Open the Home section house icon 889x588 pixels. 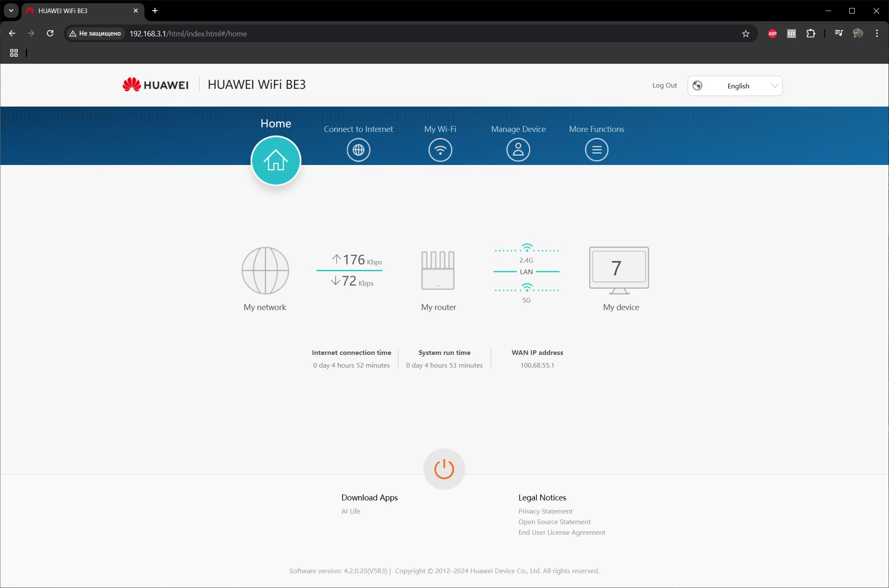coord(276,161)
